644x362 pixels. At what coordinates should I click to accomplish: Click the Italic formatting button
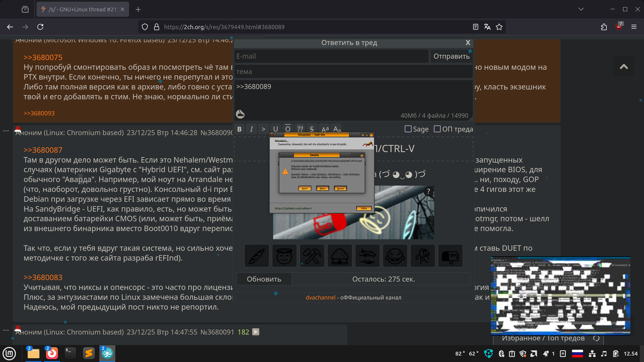pos(251,129)
